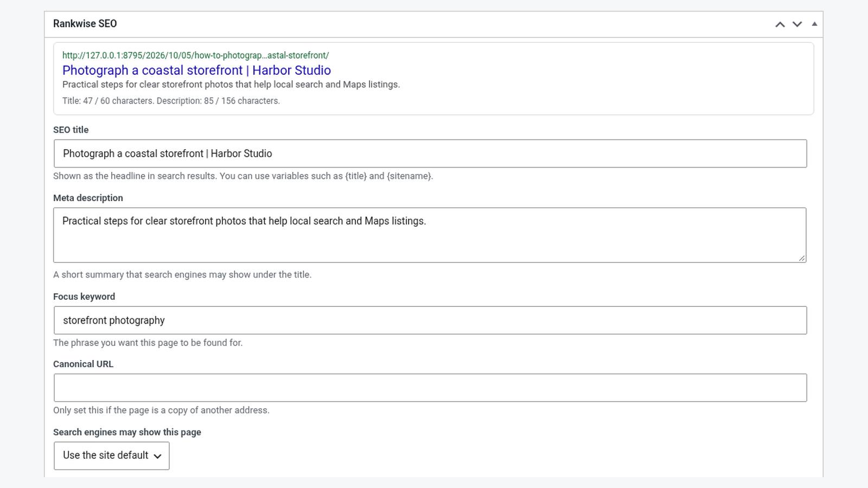Move Rankwise SEO panel up
Viewport: 868px width, 488px height.
[780, 24]
